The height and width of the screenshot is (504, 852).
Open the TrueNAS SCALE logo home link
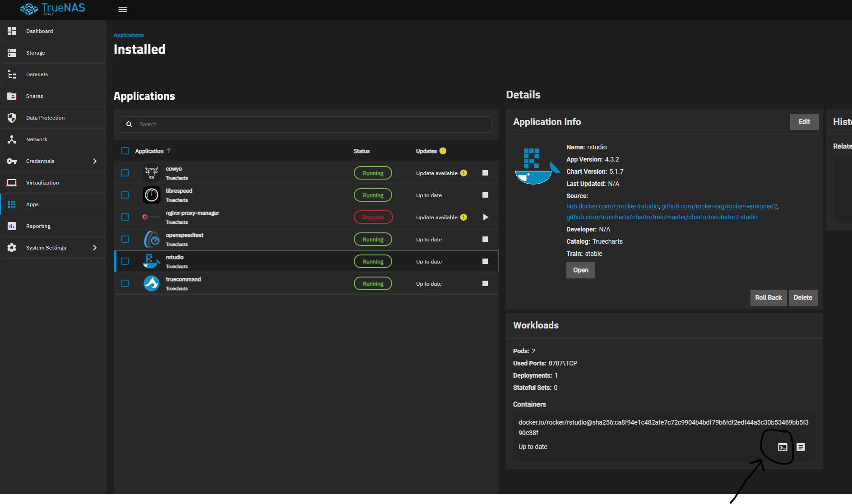click(52, 9)
